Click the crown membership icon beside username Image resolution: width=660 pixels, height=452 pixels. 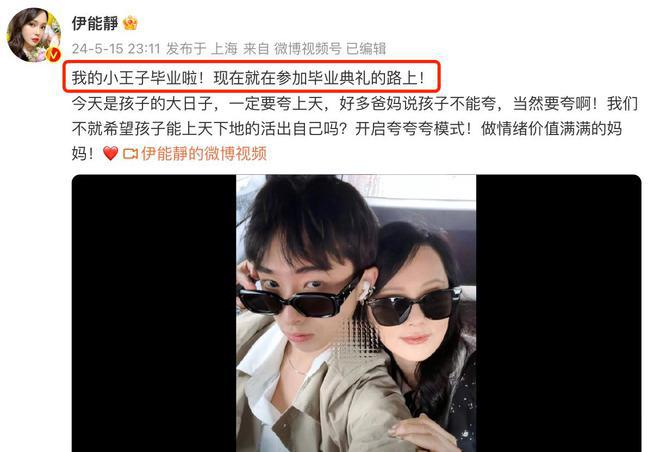click(130, 23)
